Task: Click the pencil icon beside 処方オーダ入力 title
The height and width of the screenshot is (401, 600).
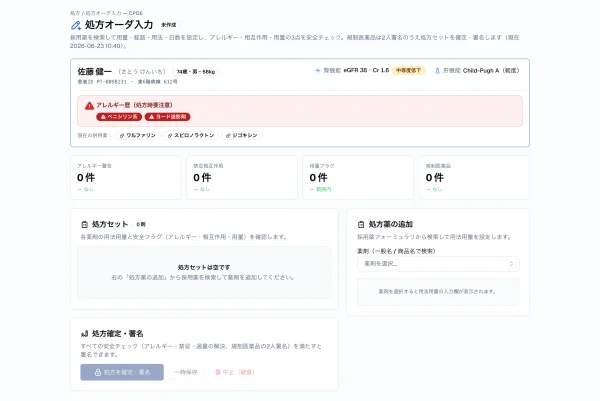Action: coord(76,25)
